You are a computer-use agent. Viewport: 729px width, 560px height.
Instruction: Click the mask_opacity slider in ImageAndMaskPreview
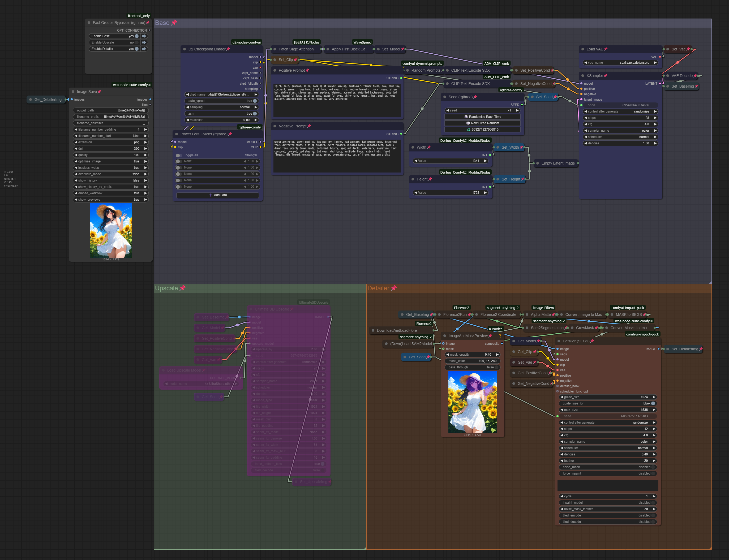[x=472, y=354]
